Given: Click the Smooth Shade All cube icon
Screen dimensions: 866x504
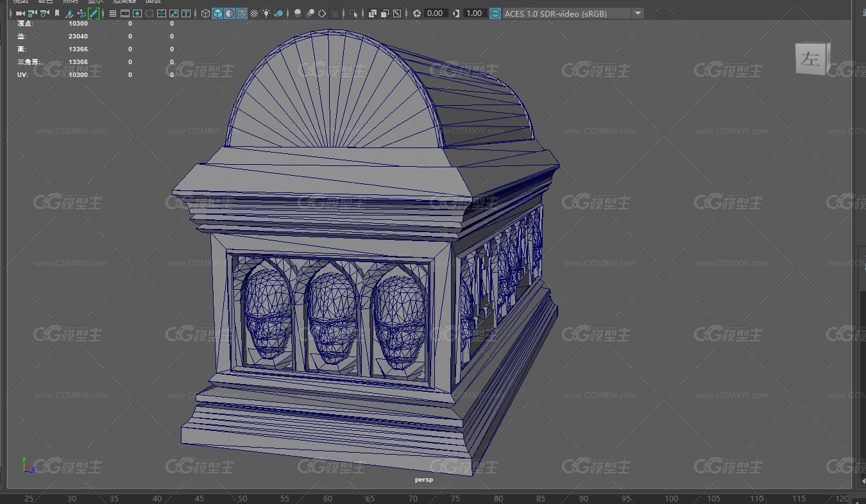Looking at the screenshot, I should (217, 13).
